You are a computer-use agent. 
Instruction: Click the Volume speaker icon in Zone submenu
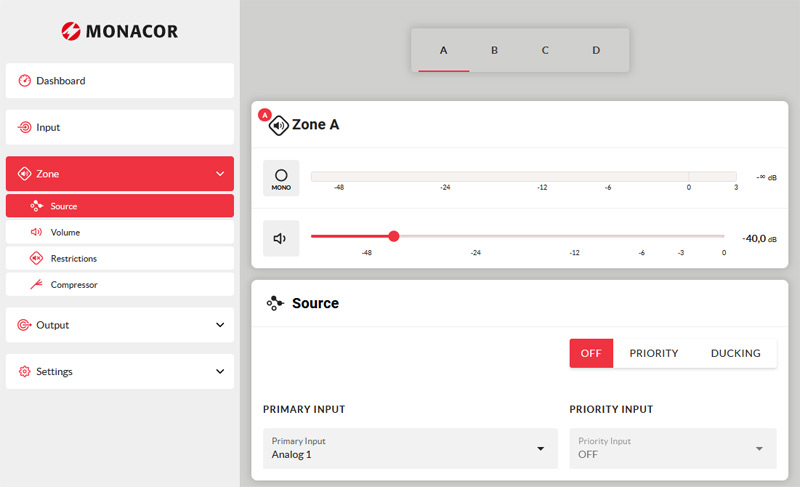point(36,232)
